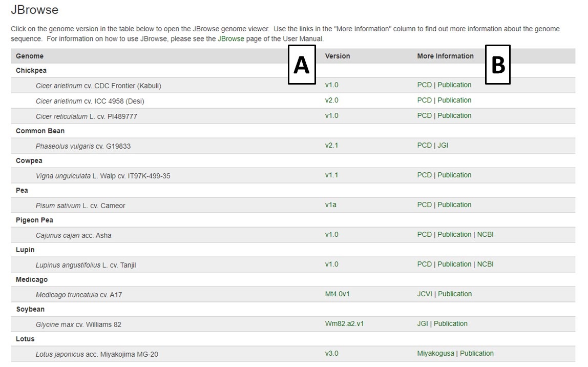Click the Common Bean group heading

pyautogui.click(x=40, y=131)
